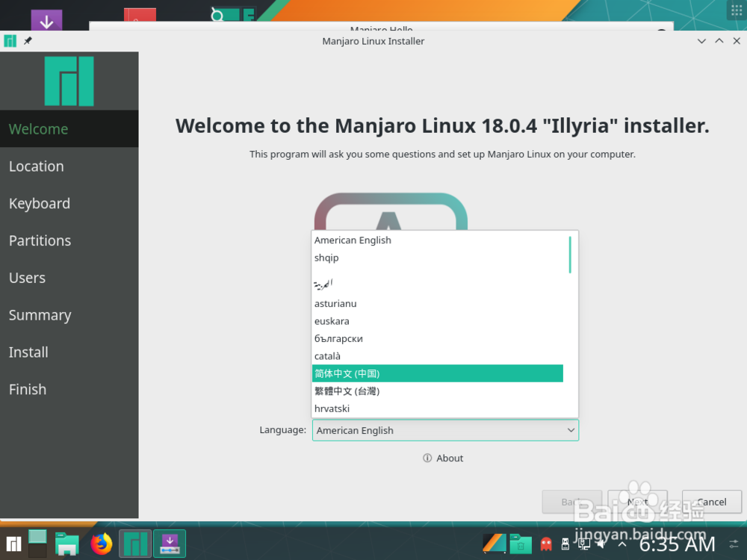Select the Arabic language entry
This screenshot has width=747, height=560.
[437, 284]
